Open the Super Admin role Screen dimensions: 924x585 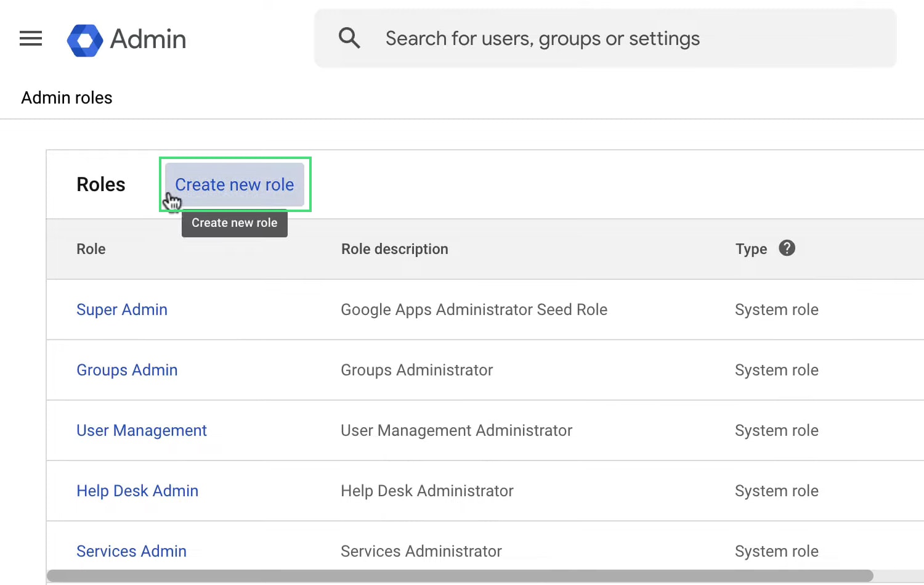tap(121, 309)
